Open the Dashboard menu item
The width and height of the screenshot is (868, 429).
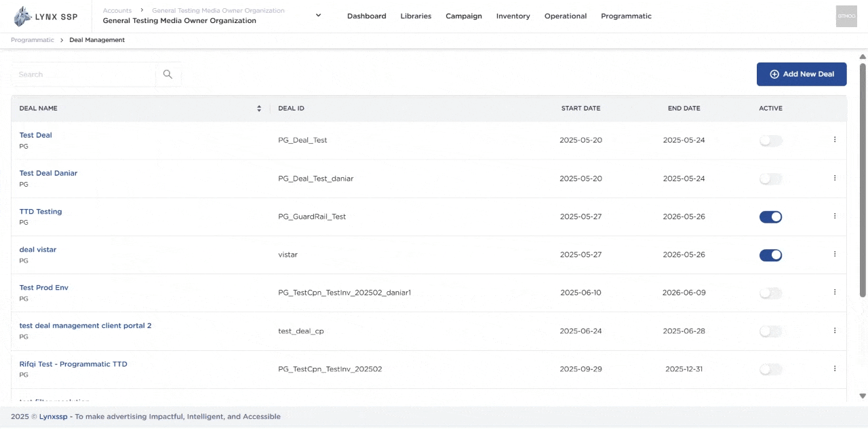coord(366,16)
